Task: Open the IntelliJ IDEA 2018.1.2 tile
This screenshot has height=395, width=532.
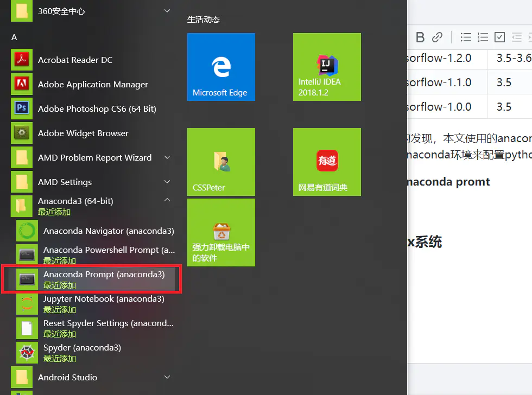Action: (x=327, y=67)
